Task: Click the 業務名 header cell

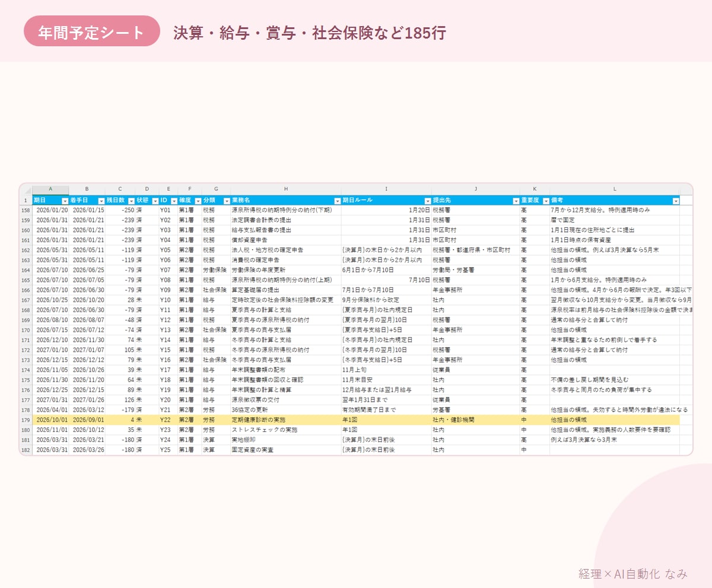Action: tap(286, 201)
